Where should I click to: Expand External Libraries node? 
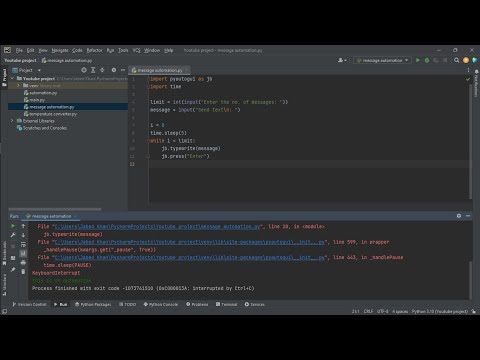click(12, 121)
